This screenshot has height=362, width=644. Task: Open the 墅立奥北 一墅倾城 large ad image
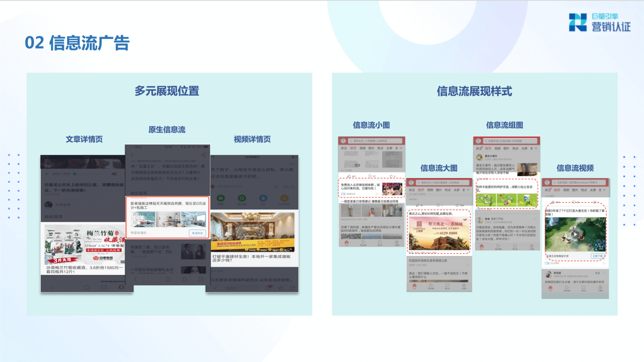coord(439,233)
